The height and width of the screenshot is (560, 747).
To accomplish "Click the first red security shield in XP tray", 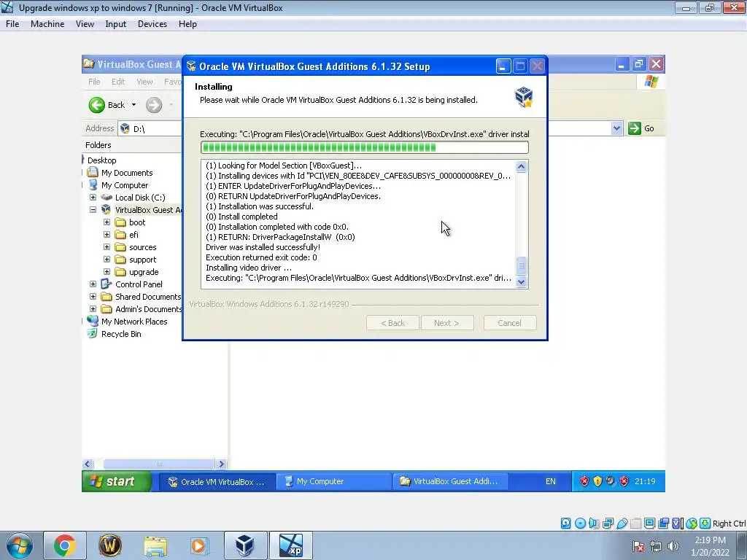I will click(x=584, y=481).
